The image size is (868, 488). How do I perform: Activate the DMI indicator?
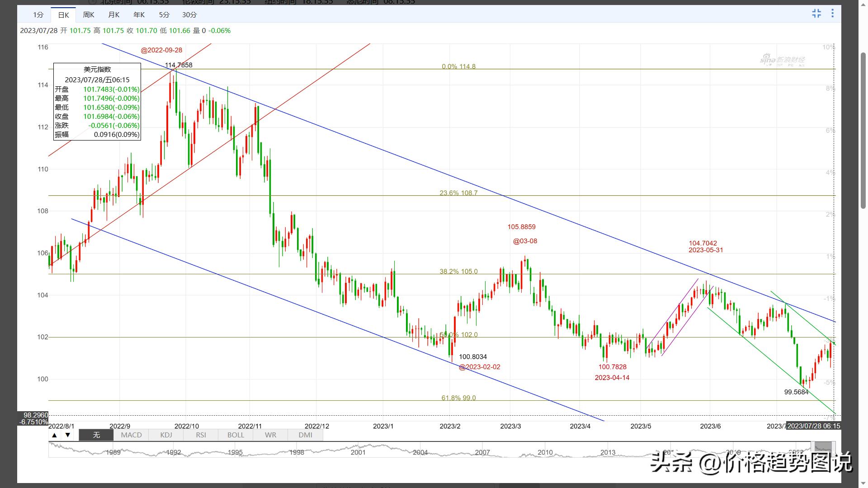pos(305,435)
